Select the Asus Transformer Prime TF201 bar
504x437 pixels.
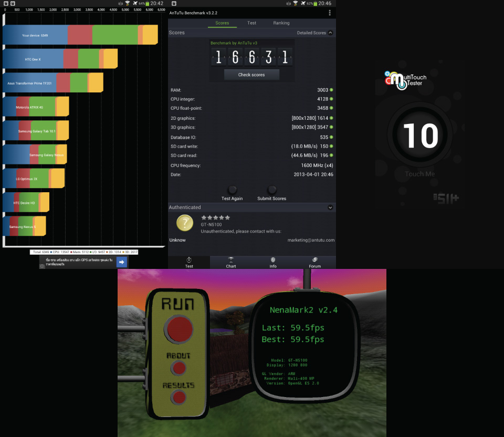point(53,82)
